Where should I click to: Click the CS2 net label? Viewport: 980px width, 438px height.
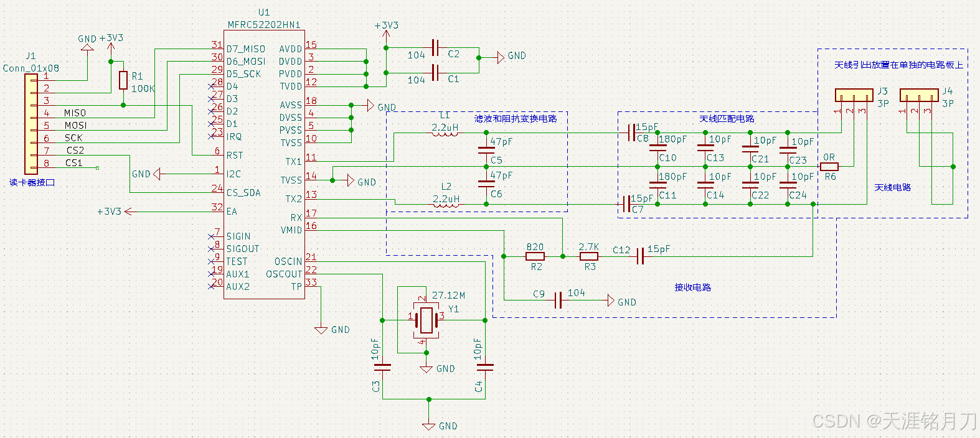tap(75, 150)
